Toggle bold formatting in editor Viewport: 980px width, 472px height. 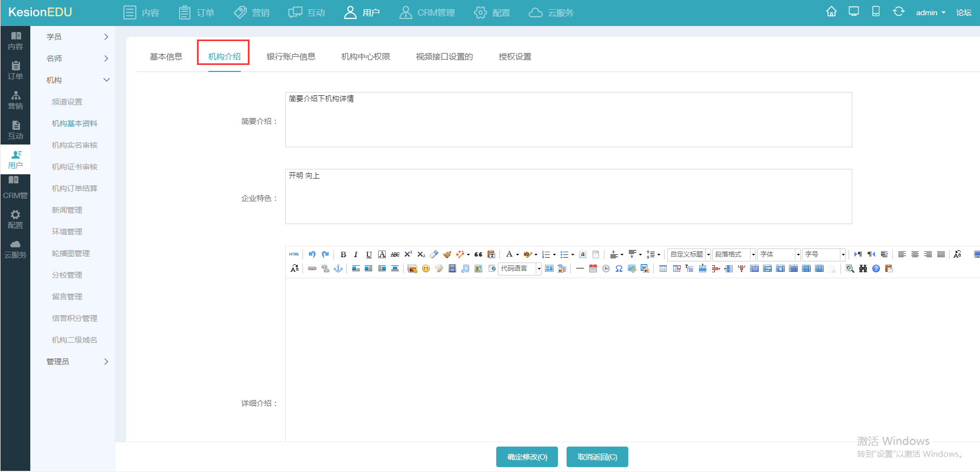[x=343, y=254]
